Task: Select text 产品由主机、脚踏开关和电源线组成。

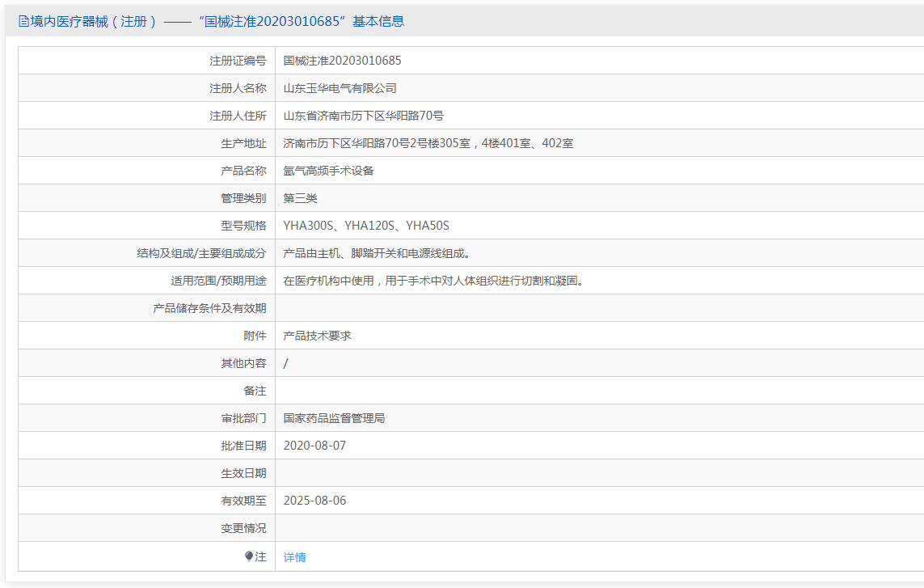Action: (377, 254)
